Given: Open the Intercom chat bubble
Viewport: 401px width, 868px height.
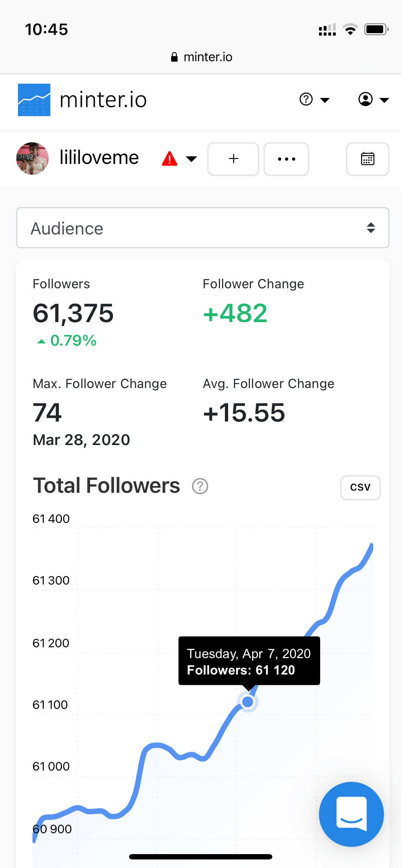Looking at the screenshot, I should [x=351, y=814].
